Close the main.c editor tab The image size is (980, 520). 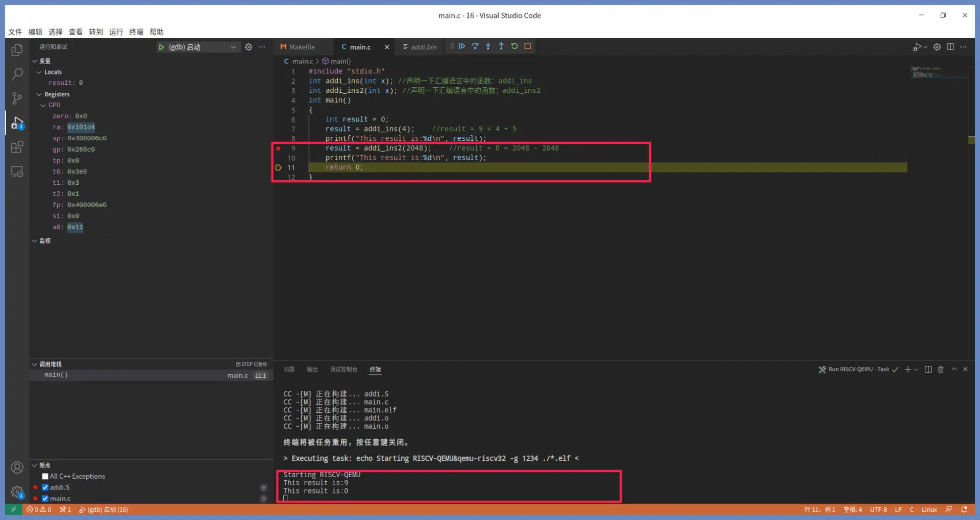coord(387,47)
